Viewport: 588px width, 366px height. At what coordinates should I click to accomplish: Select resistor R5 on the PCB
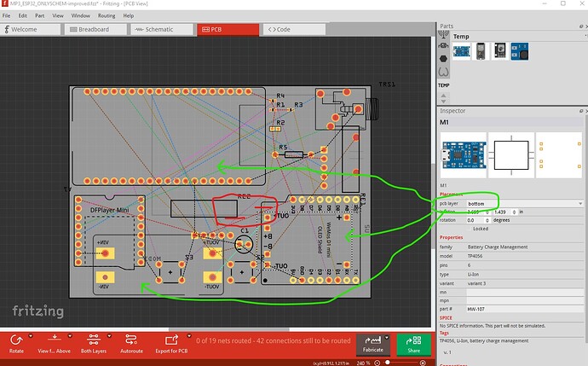point(294,154)
